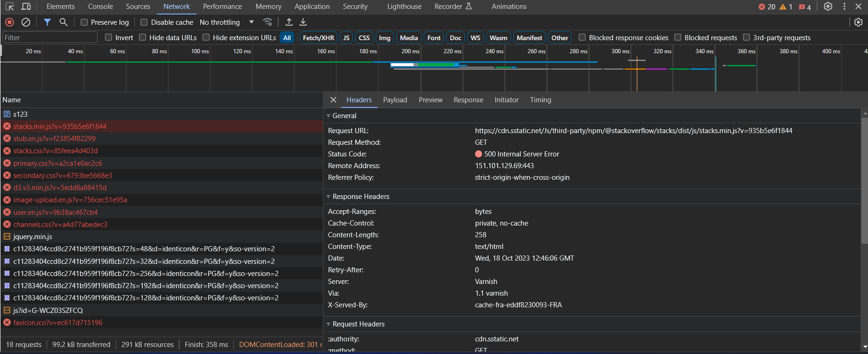Click the issues count badge

(x=805, y=7)
